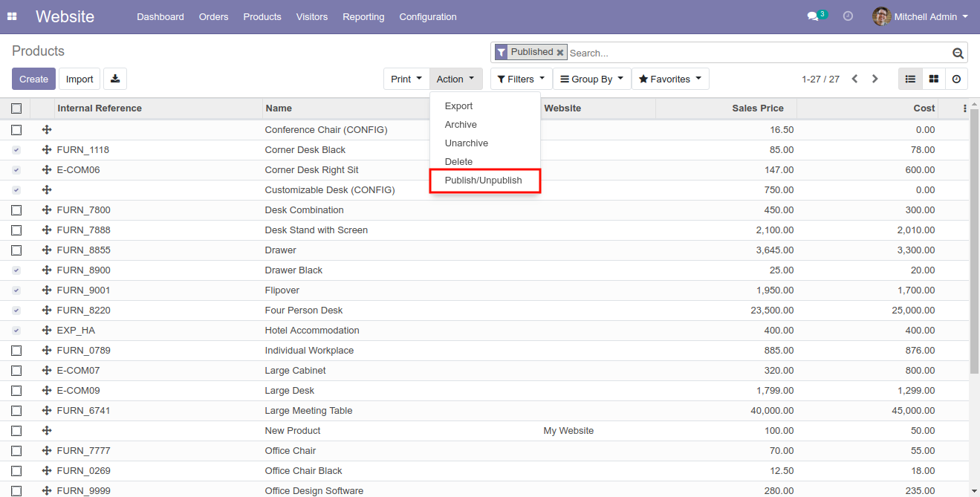Screen dimensions: 980x497
Task: Expand the Filters dropdown
Action: [x=521, y=79]
